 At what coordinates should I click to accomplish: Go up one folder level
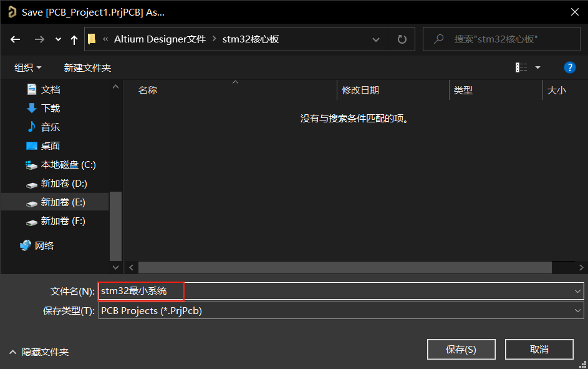74,39
